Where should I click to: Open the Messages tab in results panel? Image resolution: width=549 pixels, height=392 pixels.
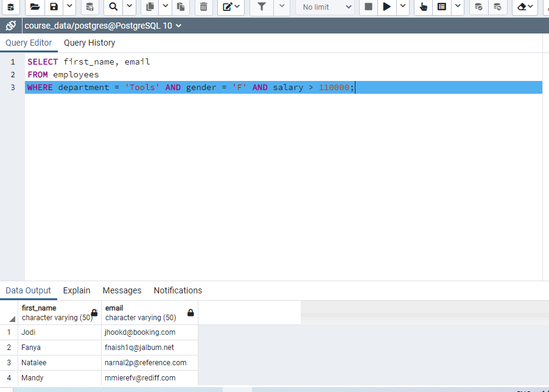coord(122,290)
